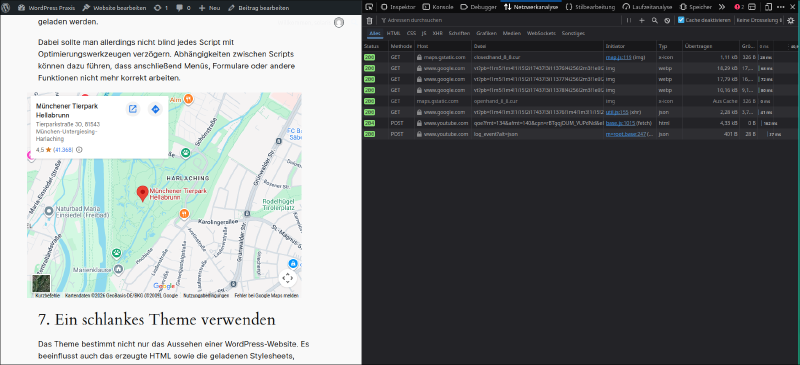Viewport: 800px width, 365px height.
Task: Open the util.js:155 initiator link
Action: [617, 112]
